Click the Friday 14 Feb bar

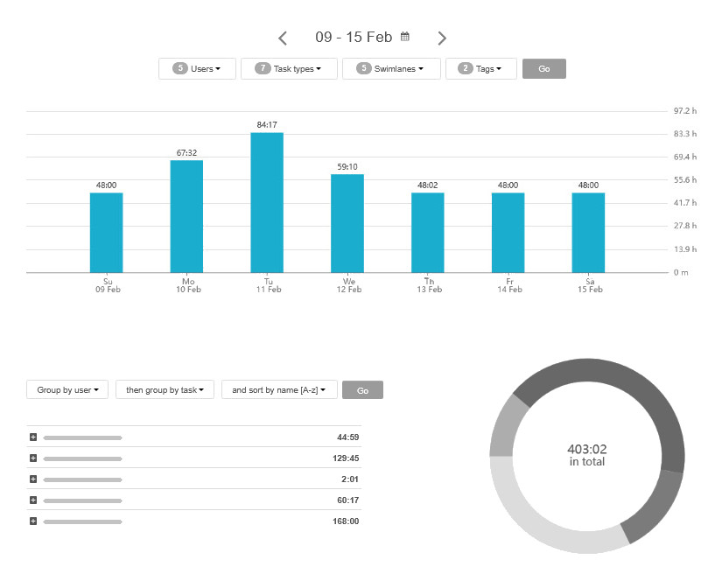point(508,233)
